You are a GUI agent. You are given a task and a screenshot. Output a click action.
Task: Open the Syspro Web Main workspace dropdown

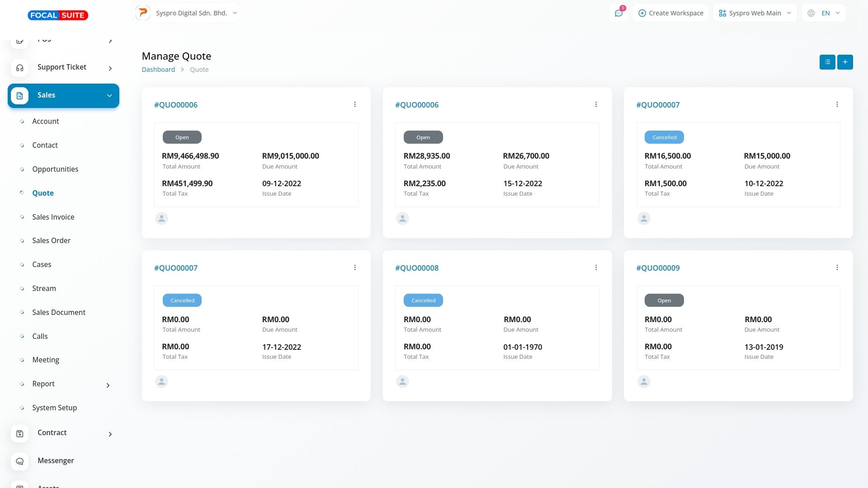pyautogui.click(x=755, y=13)
